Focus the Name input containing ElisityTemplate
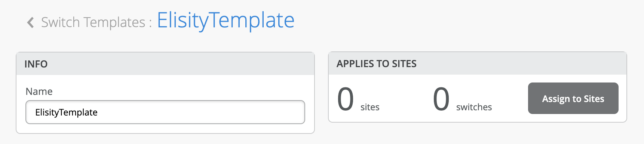Viewport: 644px width, 144px height. 165,112
